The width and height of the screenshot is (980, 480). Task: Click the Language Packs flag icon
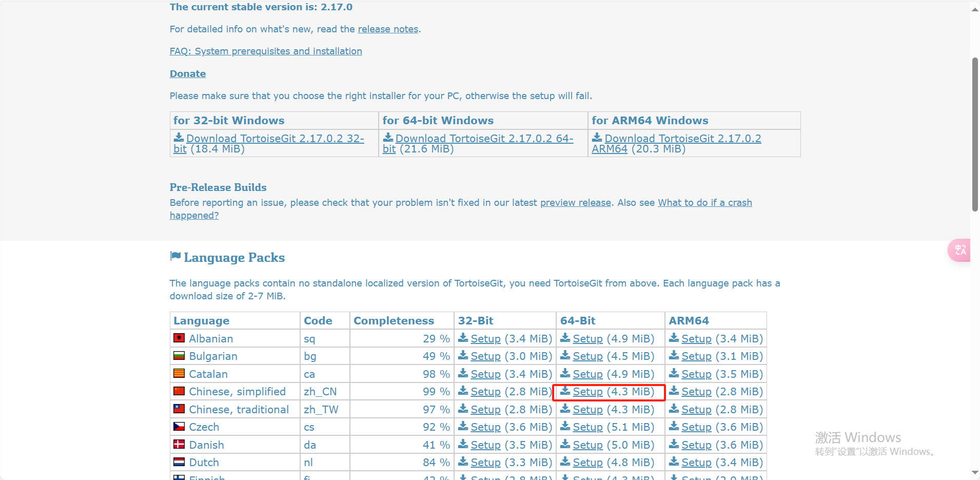point(175,256)
